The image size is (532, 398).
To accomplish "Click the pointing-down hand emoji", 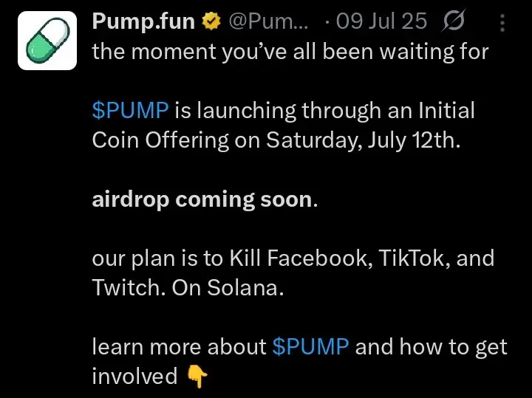I will [197, 377].
